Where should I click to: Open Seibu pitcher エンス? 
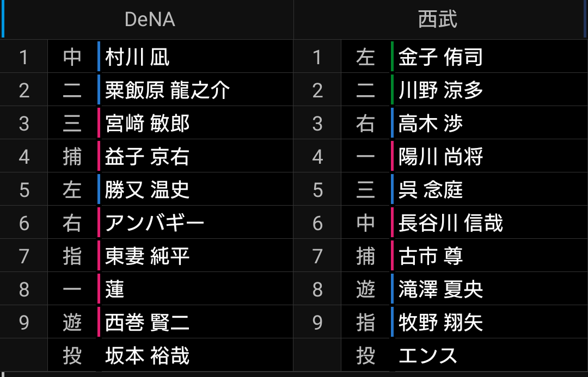pos(428,356)
